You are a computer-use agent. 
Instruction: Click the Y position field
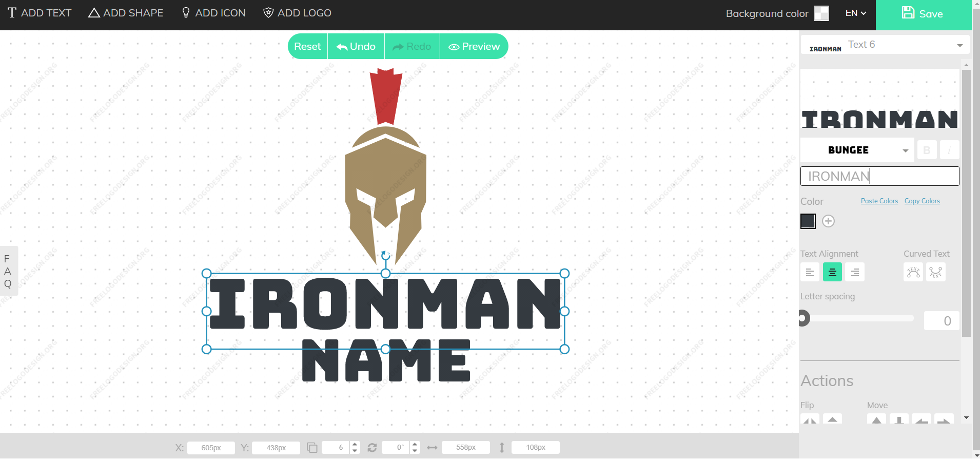276,448
